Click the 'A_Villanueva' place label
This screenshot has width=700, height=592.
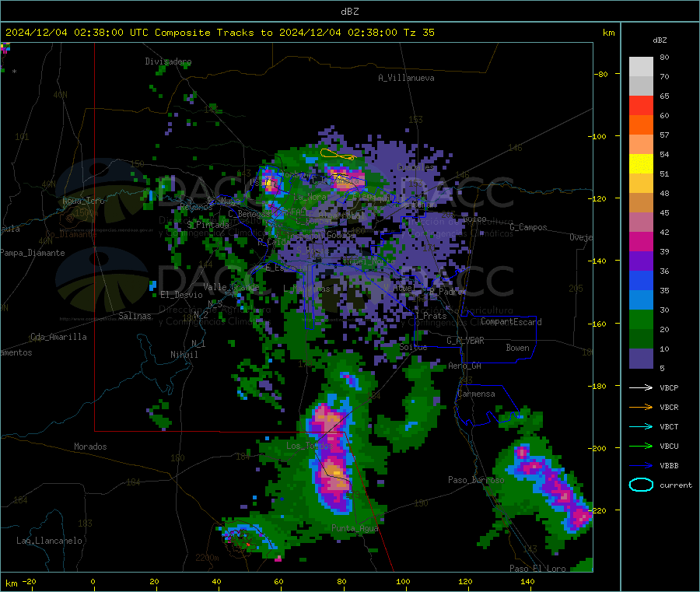406,78
